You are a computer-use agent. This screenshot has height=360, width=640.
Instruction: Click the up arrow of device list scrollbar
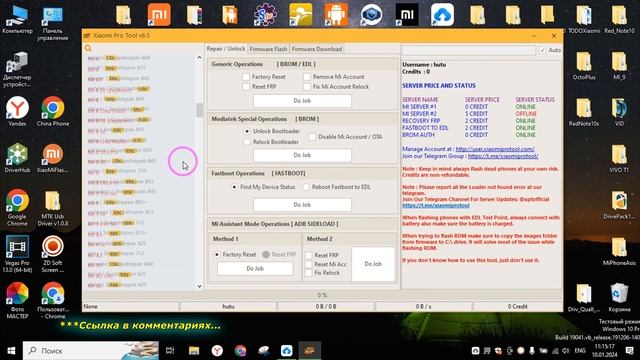[x=199, y=58]
